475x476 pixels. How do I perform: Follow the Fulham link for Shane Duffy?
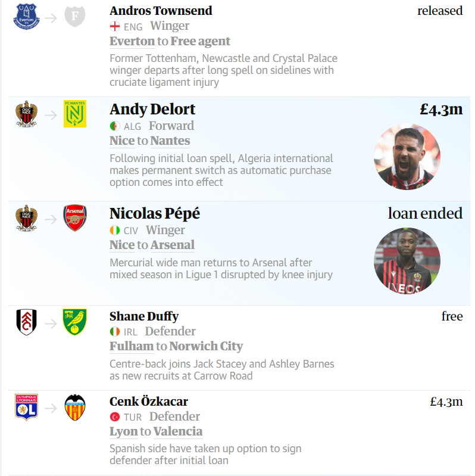132,346
